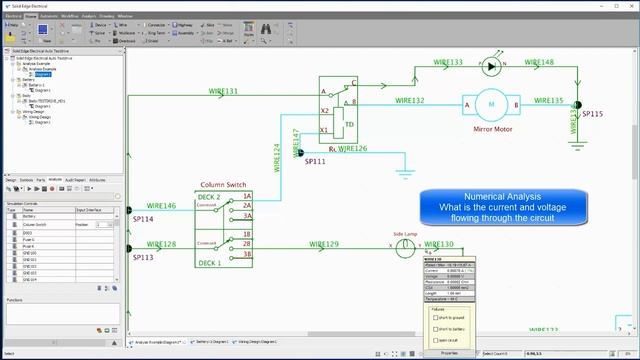Image resolution: width=640 pixels, height=360 pixels.
Task: Click the Slice tool in ribbon
Action: pyautogui.click(x=208, y=25)
